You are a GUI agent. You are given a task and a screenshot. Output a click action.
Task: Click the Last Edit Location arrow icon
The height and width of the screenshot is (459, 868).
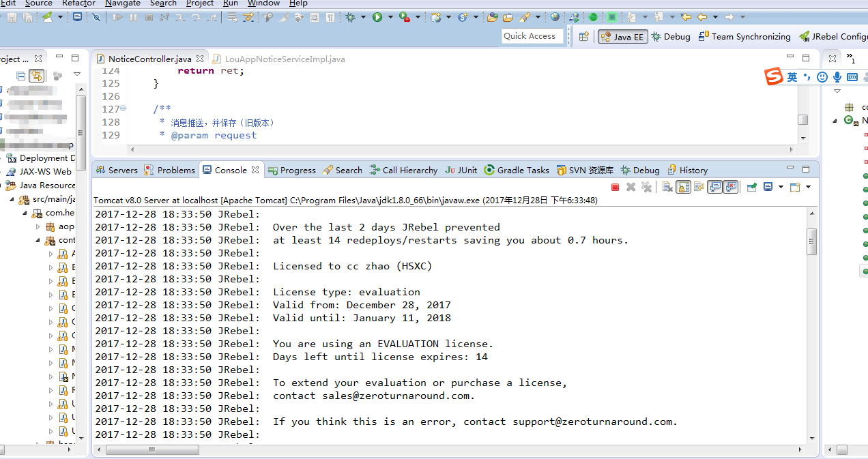[686, 17]
